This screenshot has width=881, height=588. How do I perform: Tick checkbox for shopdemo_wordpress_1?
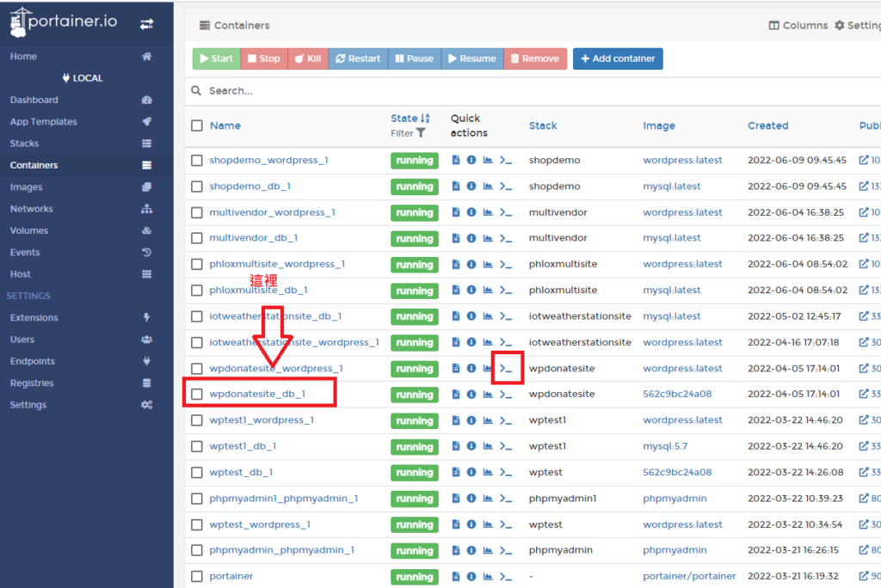(x=197, y=161)
